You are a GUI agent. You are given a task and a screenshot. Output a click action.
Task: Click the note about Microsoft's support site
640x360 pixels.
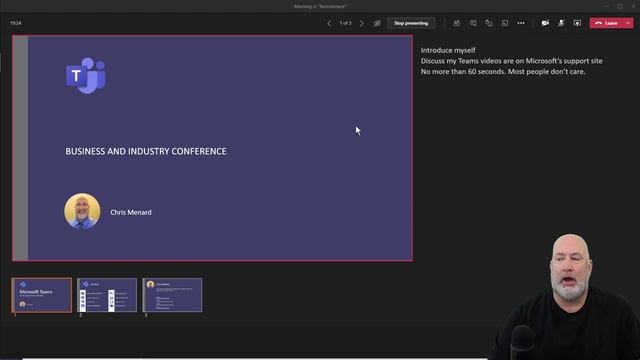(511, 61)
